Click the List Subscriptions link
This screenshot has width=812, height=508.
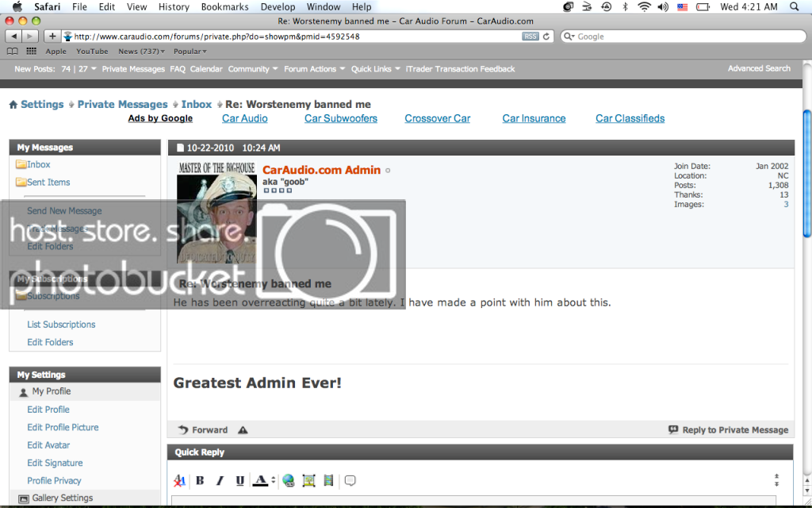coord(61,325)
